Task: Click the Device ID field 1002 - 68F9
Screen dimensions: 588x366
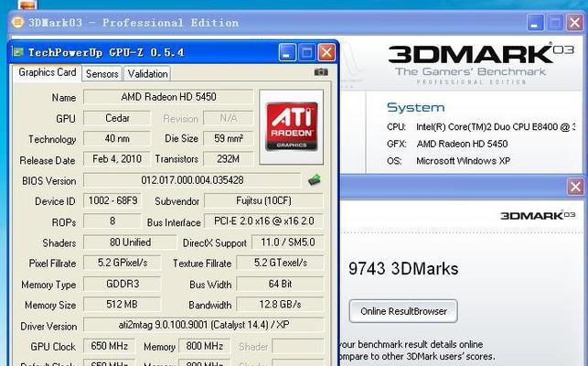Action: [112, 200]
